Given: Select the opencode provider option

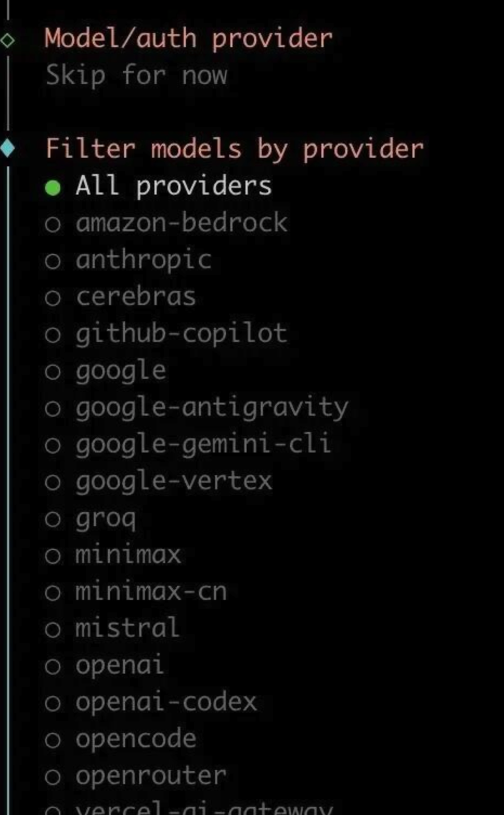Looking at the screenshot, I should click(135, 739).
